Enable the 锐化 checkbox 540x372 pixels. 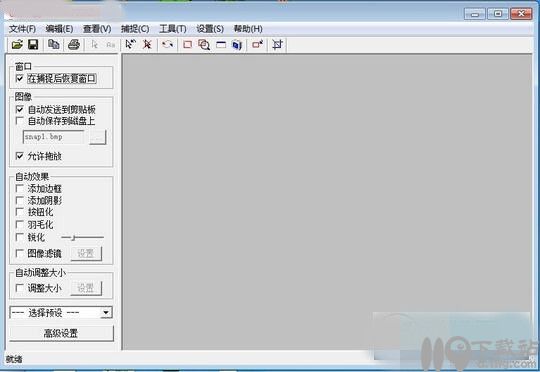20,237
